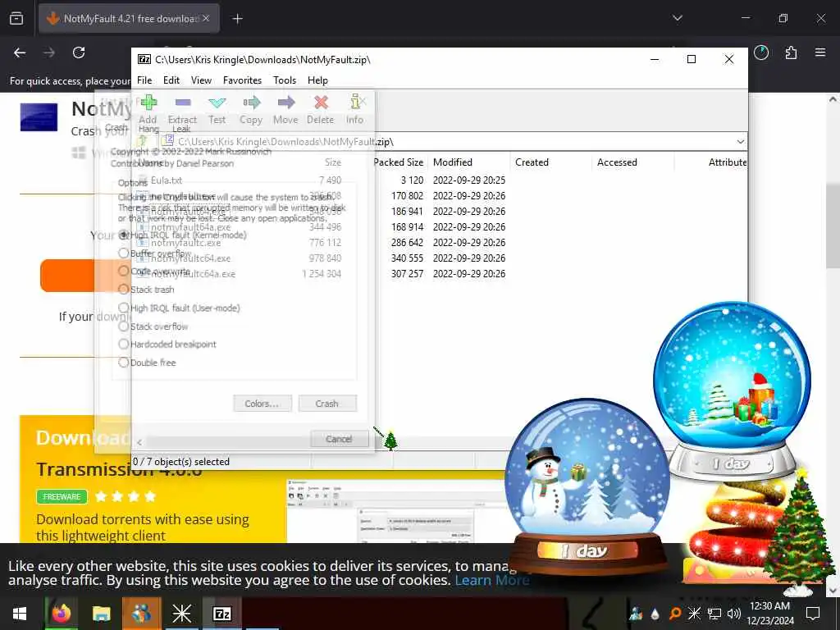Image resolution: width=840 pixels, height=630 pixels.
Task: Open a new browser tab
Action: pyautogui.click(x=237, y=19)
